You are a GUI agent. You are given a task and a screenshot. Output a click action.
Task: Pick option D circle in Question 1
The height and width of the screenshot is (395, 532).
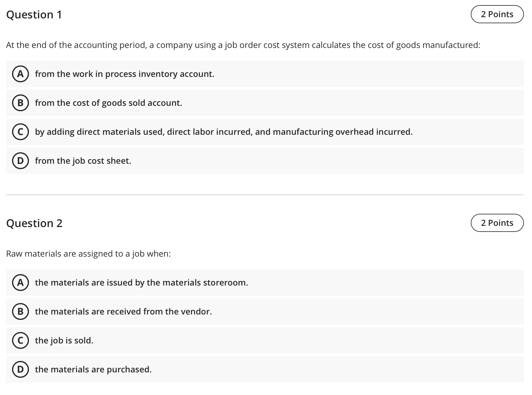[x=20, y=161]
